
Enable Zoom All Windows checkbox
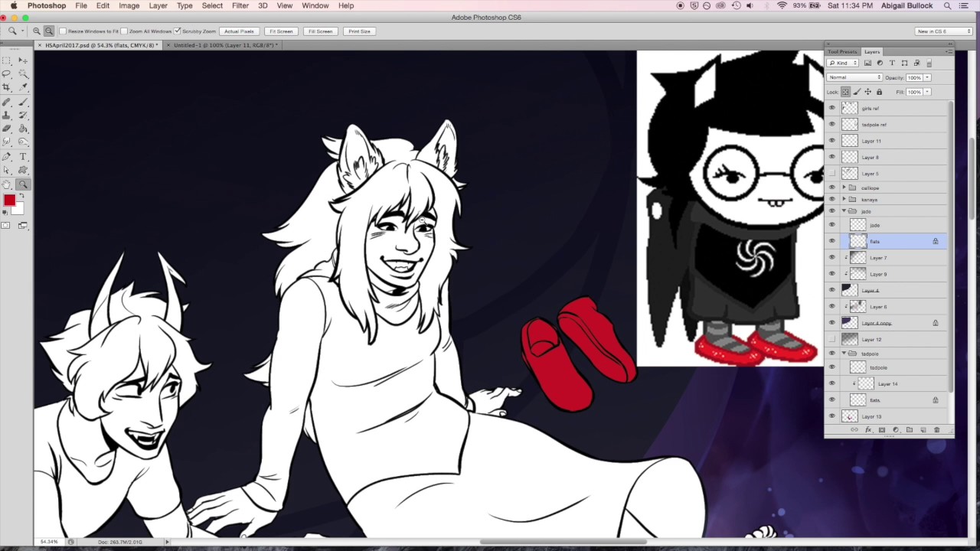coord(125,31)
